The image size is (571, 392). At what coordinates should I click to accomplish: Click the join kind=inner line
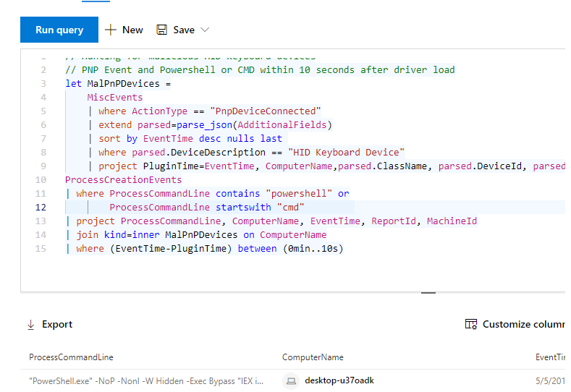point(196,235)
